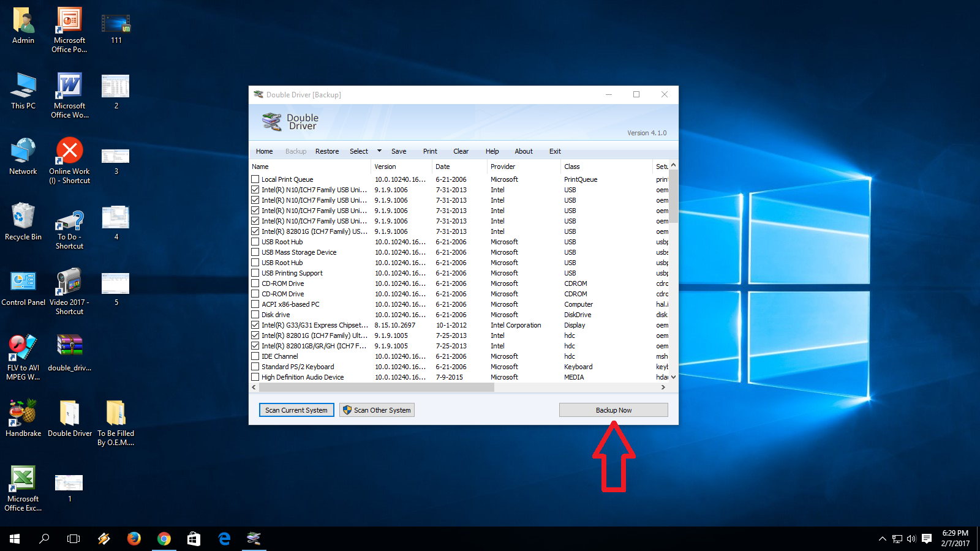This screenshot has width=980, height=551.
Task: Open Double Driver from the taskbar
Action: pyautogui.click(x=254, y=539)
